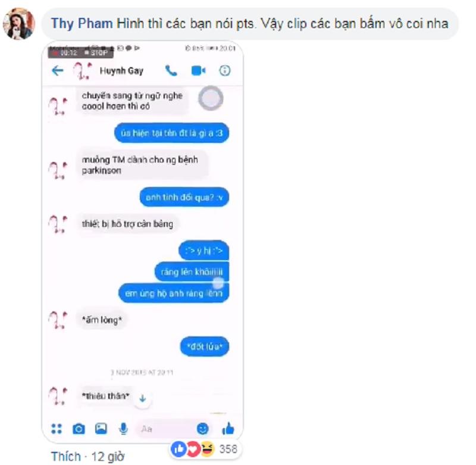Tap the floating gray chat head circle
476x465 pixels.
[x=211, y=98]
